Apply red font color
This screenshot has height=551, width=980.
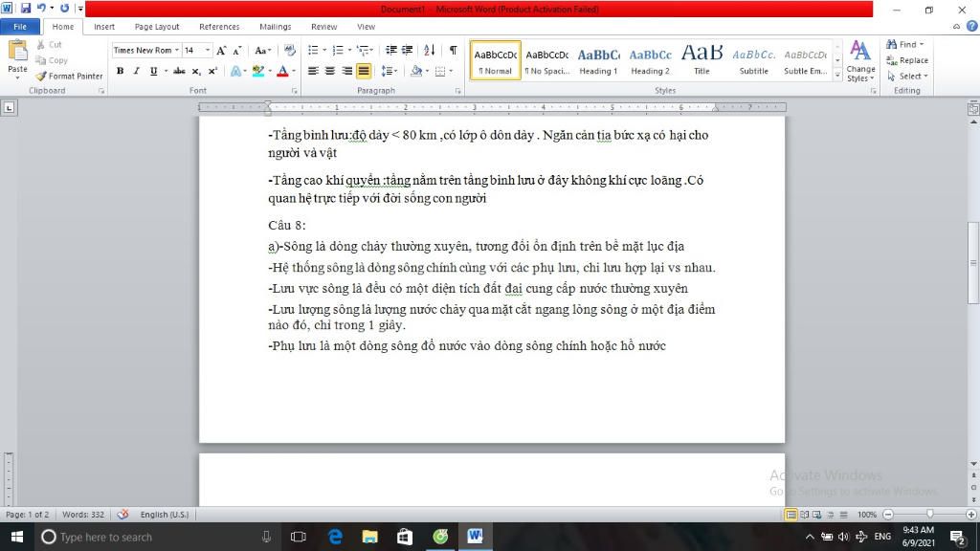(282, 71)
